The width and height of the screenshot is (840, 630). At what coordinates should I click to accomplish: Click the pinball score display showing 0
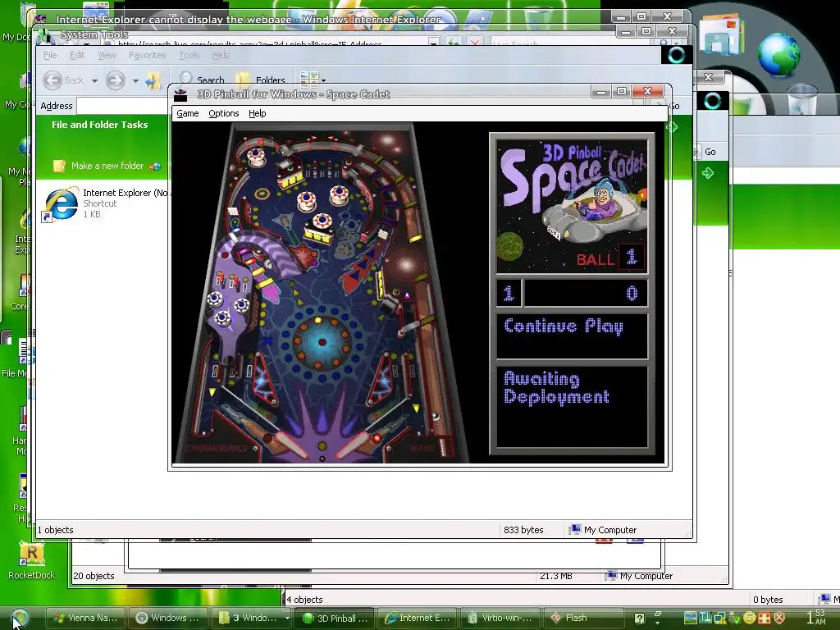pos(586,293)
